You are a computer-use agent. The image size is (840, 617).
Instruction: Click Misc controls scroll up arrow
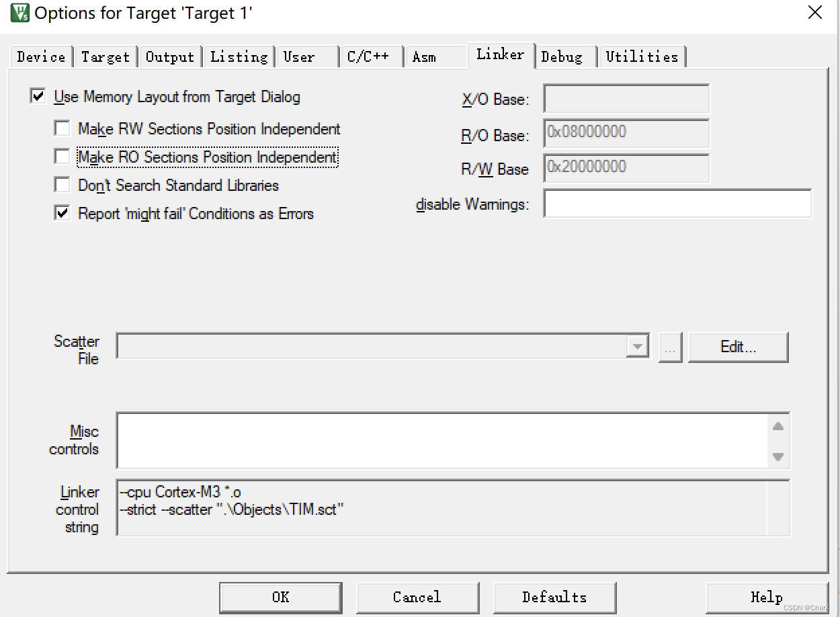(778, 426)
